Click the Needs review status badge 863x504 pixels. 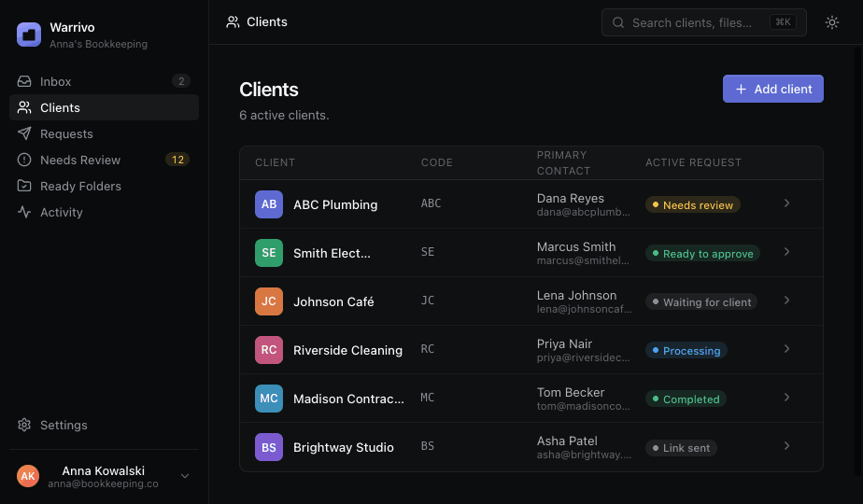(692, 204)
